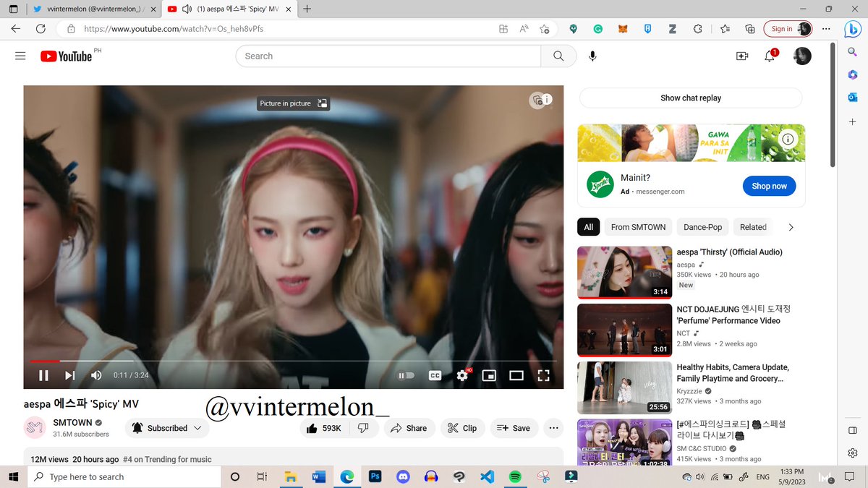This screenshot has width=868, height=488.
Task: Go back in the browser
Action: click(x=16, y=29)
